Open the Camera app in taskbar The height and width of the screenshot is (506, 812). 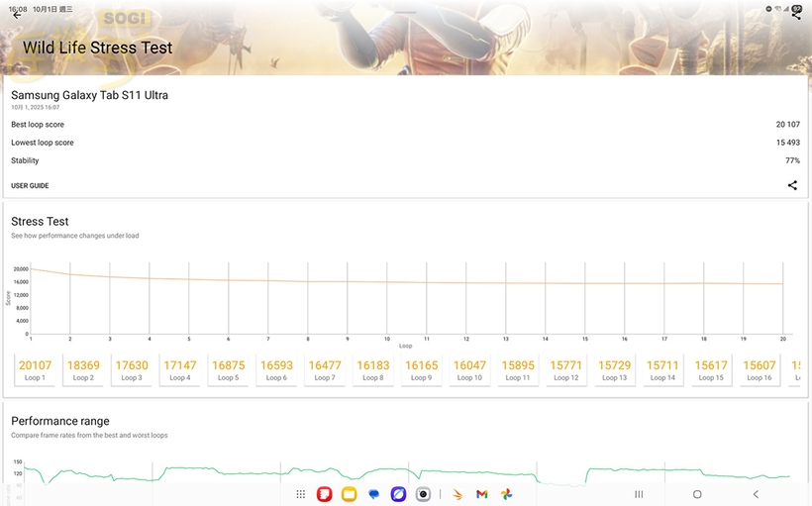423,494
